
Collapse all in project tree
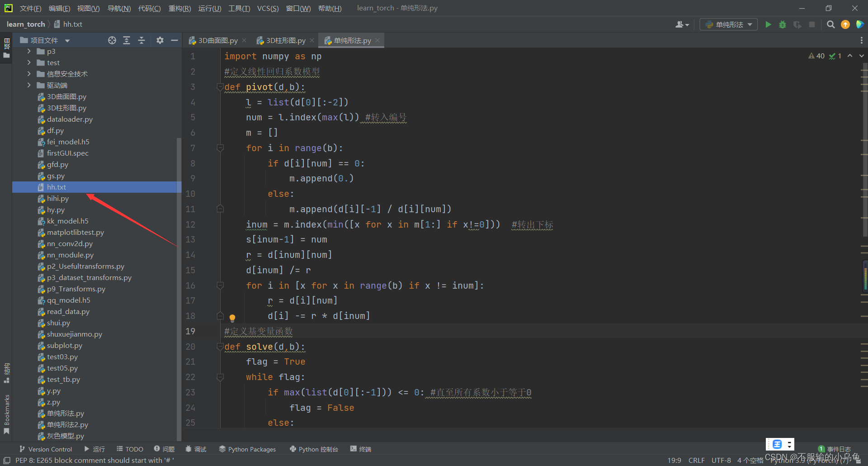click(142, 40)
